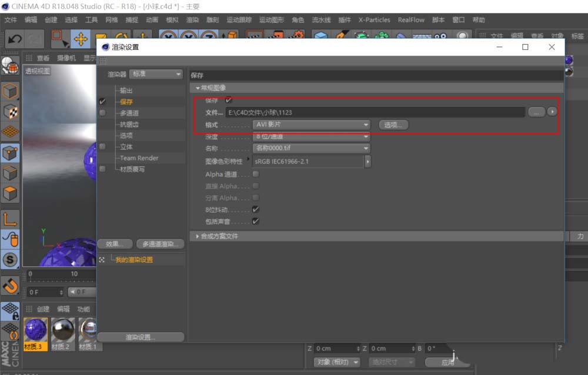Image resolution: width=588 pixels, height=375 pixels.
Task: Open the 摄像机 viewport menu
Action: point(66,58)
